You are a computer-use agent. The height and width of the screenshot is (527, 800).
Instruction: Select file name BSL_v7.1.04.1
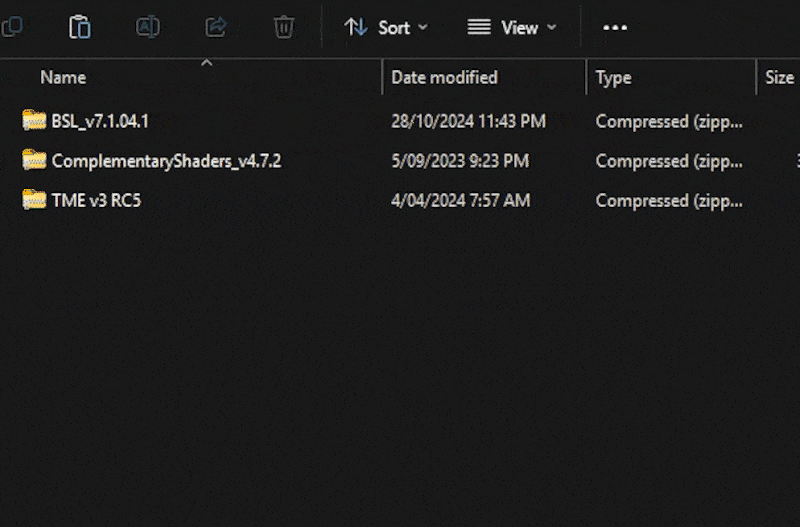[100, 121]
